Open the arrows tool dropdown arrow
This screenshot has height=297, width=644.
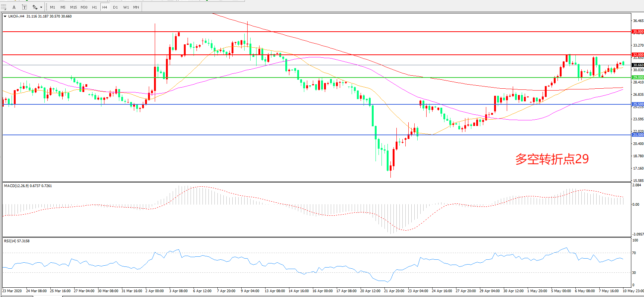click(41, 7)
